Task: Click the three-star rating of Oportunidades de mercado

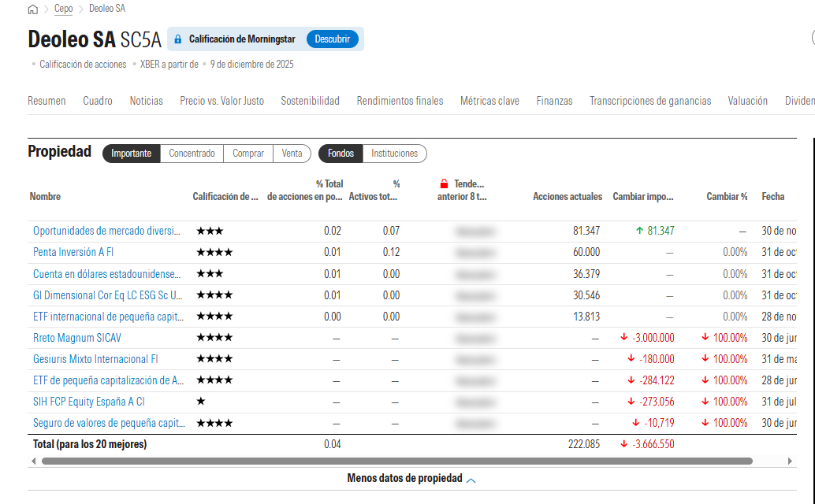Action: (x=210, y=232)
